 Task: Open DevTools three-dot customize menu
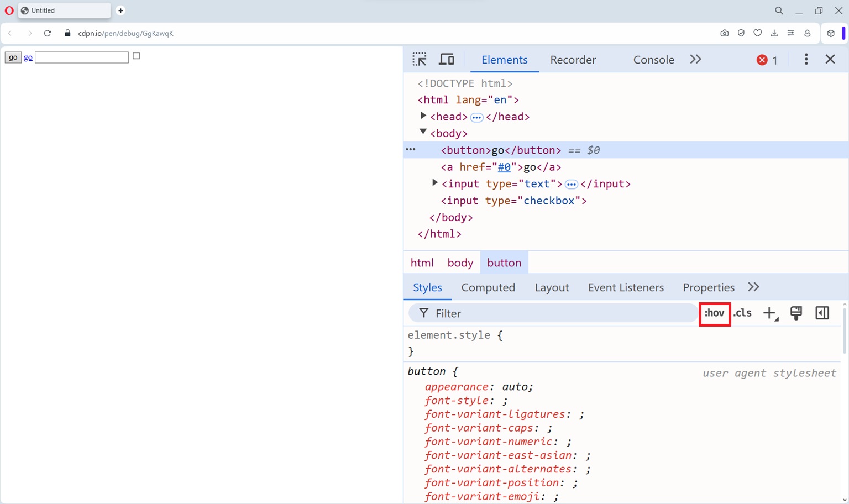coord(806,59)
